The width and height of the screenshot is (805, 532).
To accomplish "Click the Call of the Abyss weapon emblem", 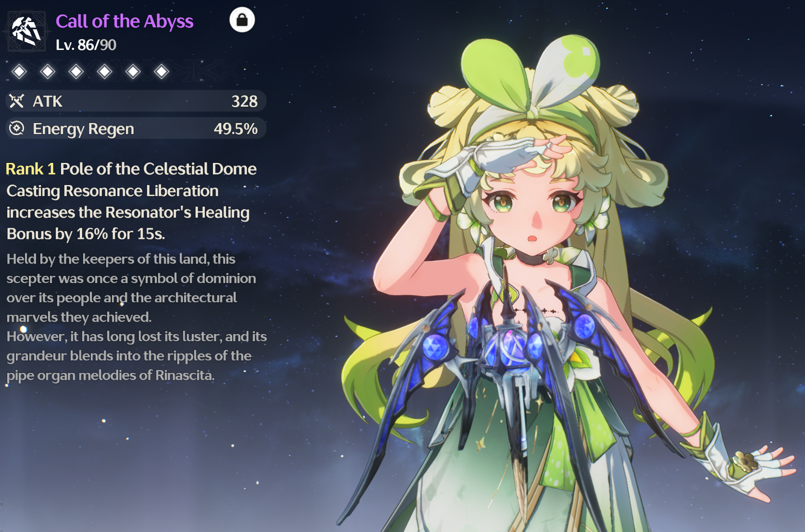I will pyautogui.click(x=26, y=32).
